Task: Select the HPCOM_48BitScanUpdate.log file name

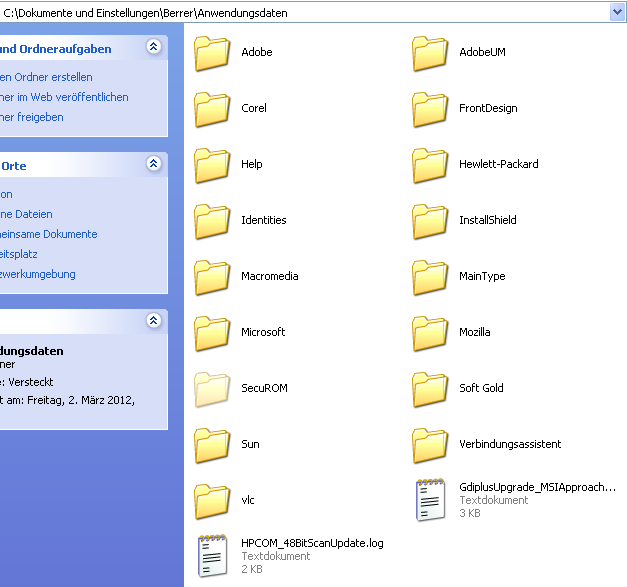Action: pyautogui.click(x=312, y=543)
